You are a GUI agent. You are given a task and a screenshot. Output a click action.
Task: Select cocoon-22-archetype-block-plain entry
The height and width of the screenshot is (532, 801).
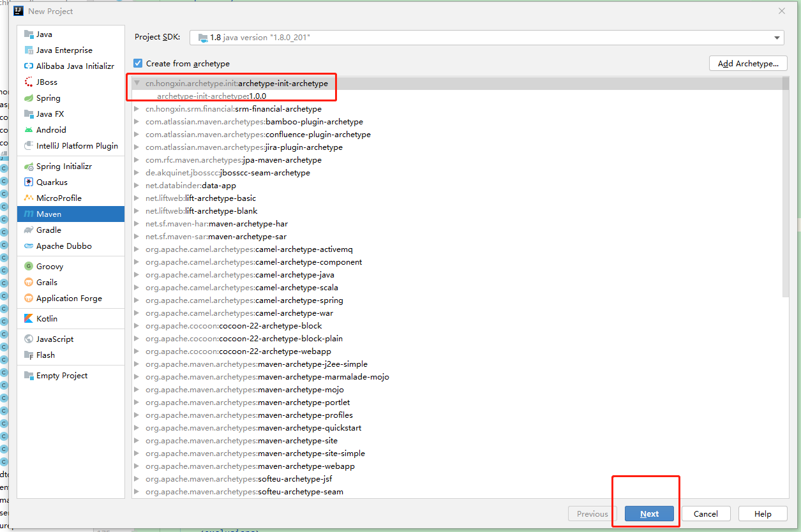tap(244, 339)
